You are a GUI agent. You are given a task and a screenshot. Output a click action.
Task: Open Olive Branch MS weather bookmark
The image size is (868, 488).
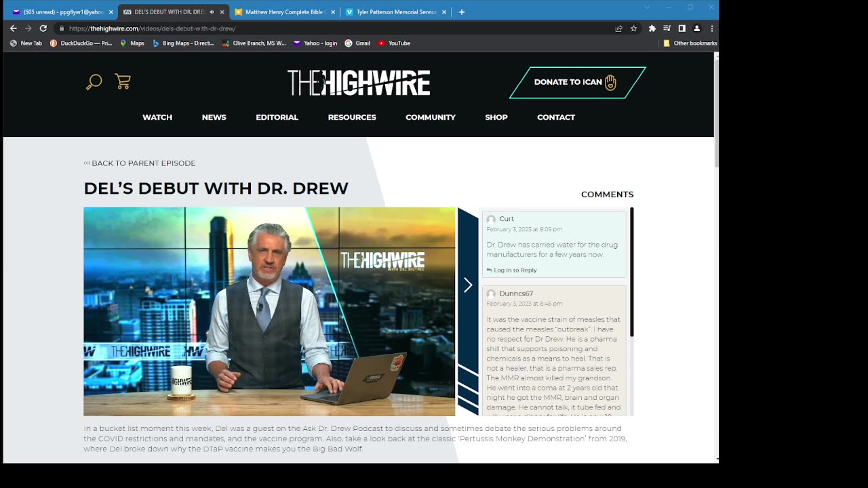point(254,43)
